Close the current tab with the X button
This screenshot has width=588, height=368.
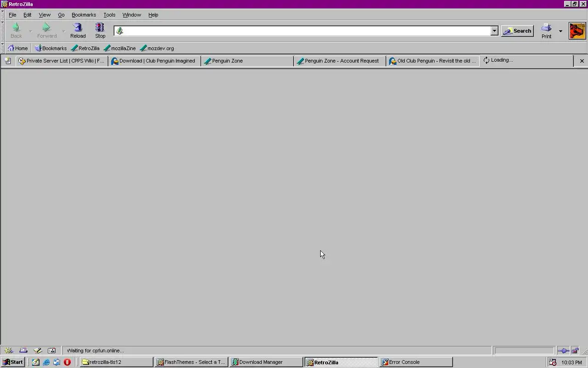(582, 61)
